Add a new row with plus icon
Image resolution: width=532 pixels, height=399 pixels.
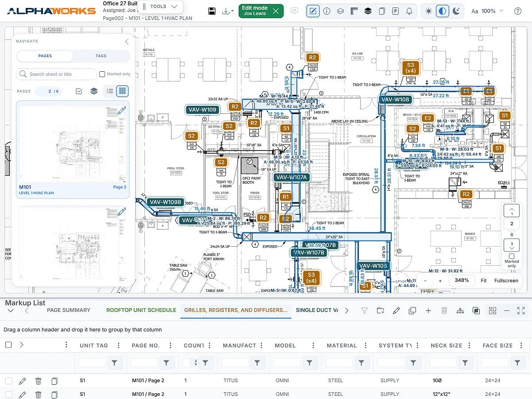[428, 311]
